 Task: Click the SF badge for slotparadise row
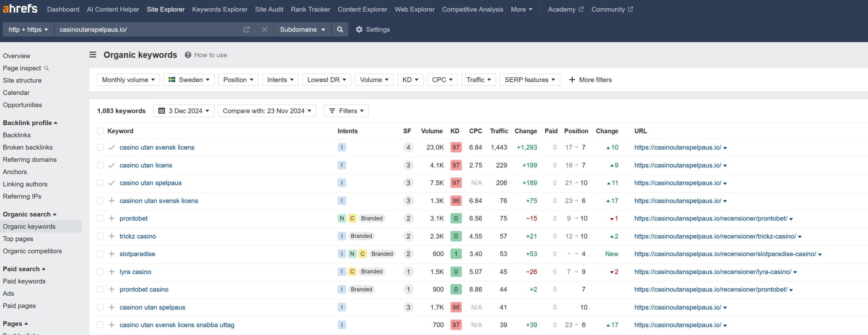pos(408,254)
